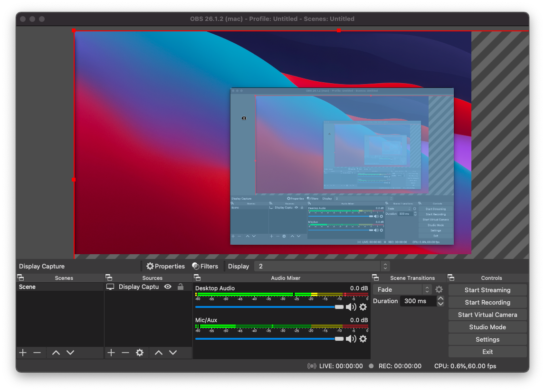This screenshot has height=392, width=545.
Task: Click Start Recording
Action: click(488, 302)
